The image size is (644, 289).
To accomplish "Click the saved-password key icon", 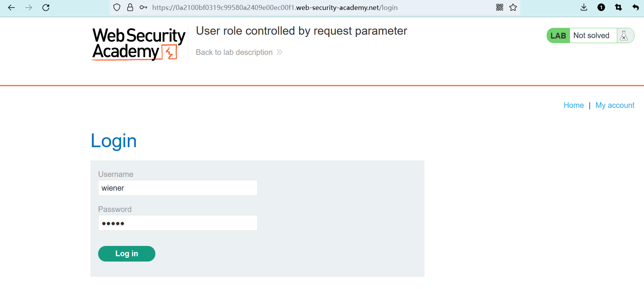I will tap(144, 8).
